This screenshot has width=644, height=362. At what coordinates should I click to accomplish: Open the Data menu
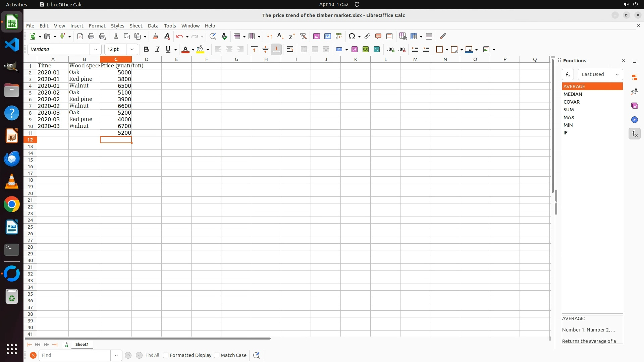coord(153,25)
